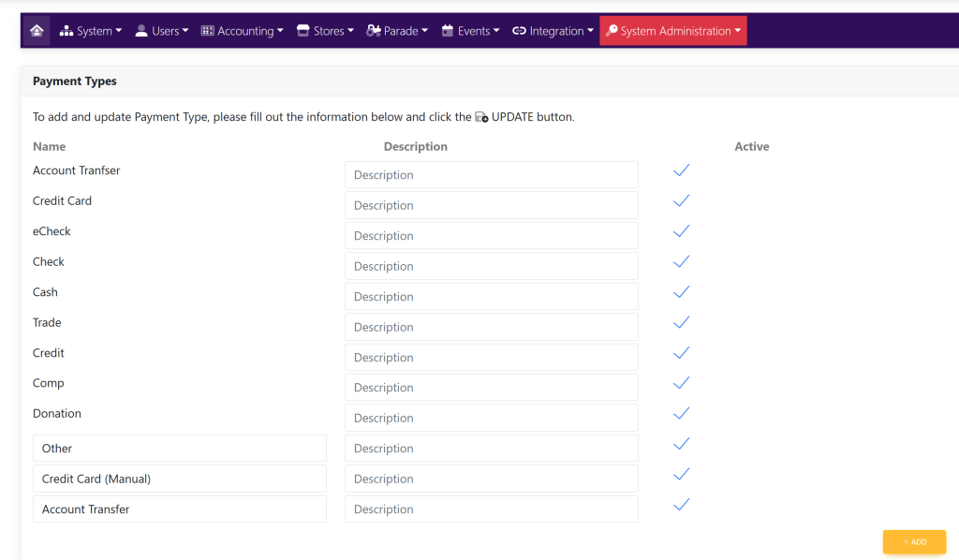Toggle Active checkmark for Credit Card
This screenshot has width=959, height=560.
(682, 200)
